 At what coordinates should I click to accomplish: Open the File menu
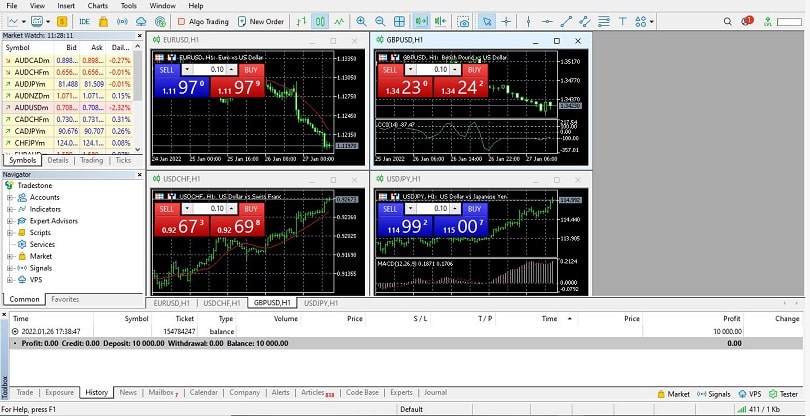[x=11, y=6]
